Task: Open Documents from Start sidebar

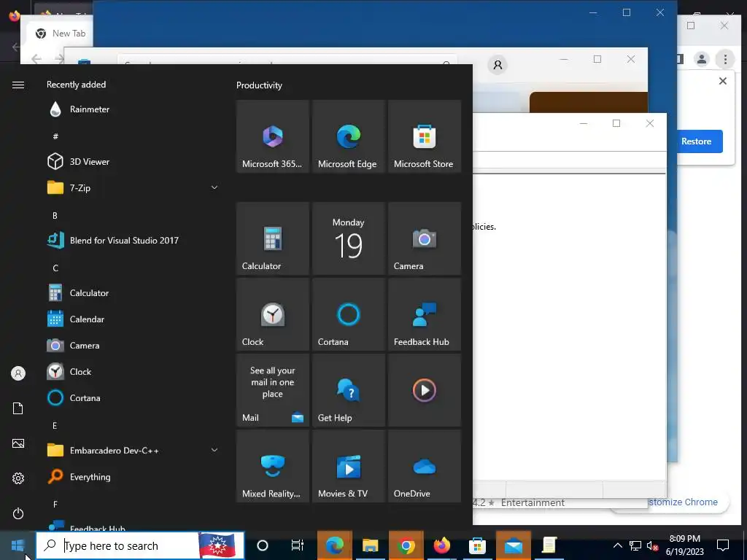Action: pos(18,408)
